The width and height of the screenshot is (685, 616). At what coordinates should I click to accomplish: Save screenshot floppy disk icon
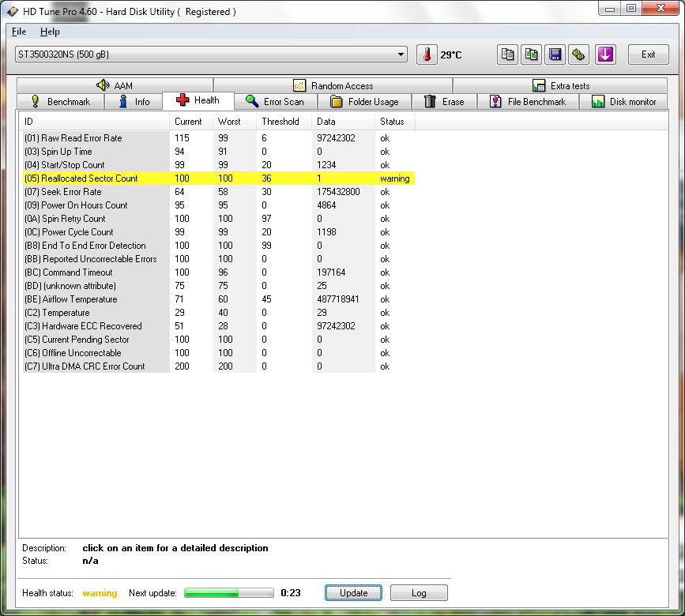tap(555, 54)
